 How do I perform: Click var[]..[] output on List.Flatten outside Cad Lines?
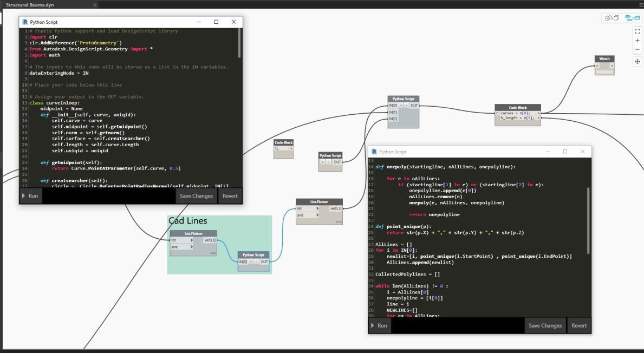coord(336,208)
